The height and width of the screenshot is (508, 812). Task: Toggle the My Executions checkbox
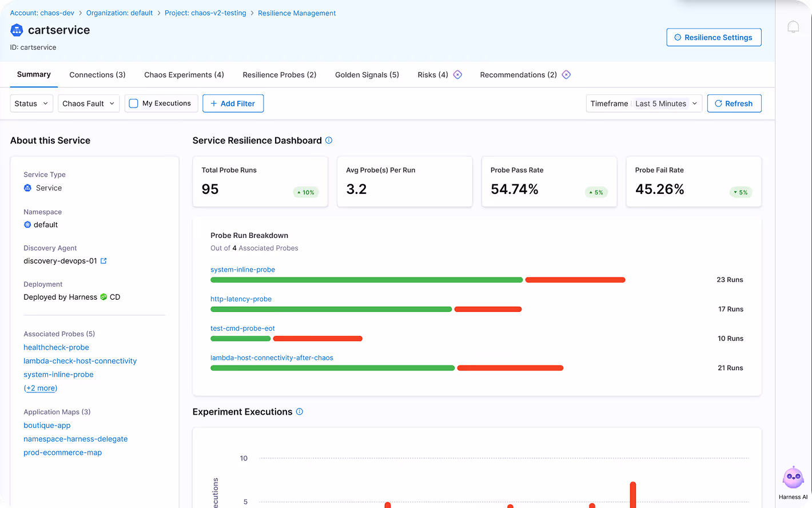[x=134, y=104]
